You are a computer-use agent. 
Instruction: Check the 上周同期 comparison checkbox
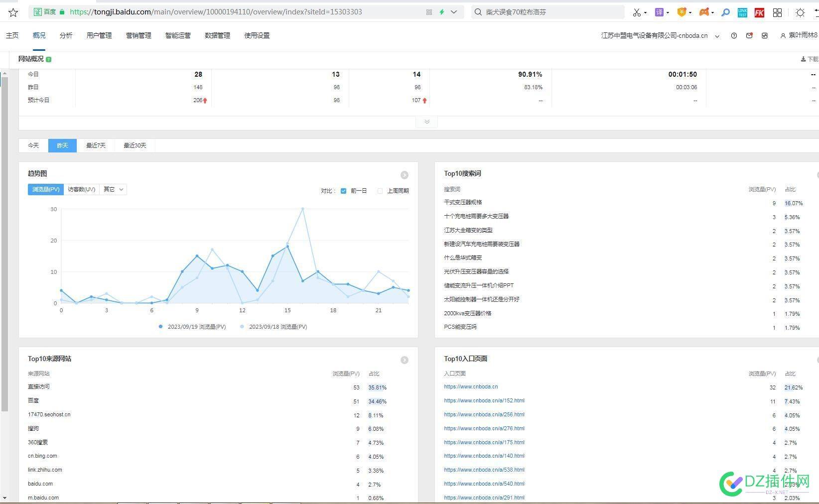point(380,191)
